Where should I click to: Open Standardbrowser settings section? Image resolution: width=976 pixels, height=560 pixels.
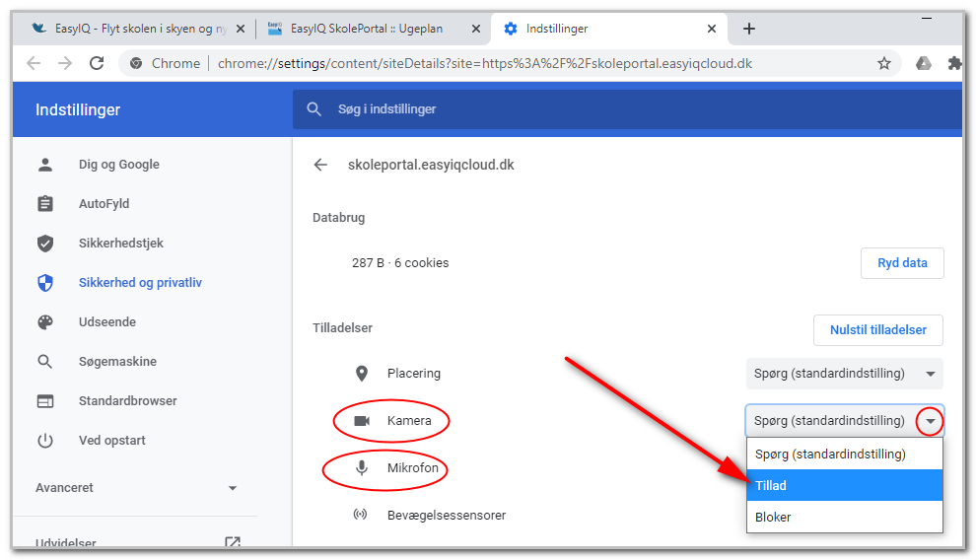point(127,400)
